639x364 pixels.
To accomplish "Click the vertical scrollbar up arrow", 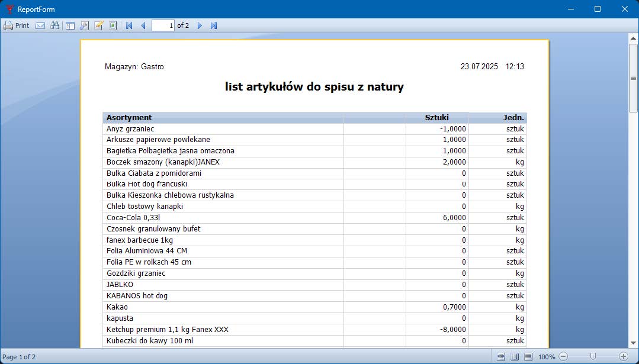I will tap(633, 38).
